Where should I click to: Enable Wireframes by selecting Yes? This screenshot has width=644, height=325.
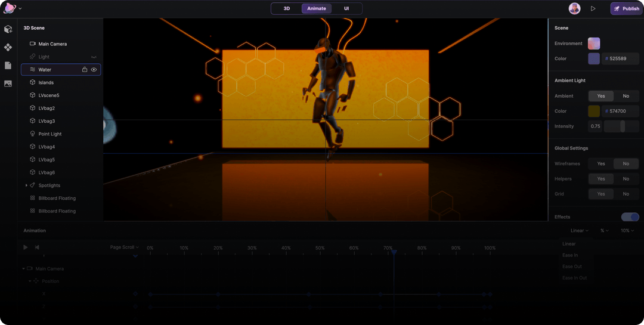pos(600,163)
